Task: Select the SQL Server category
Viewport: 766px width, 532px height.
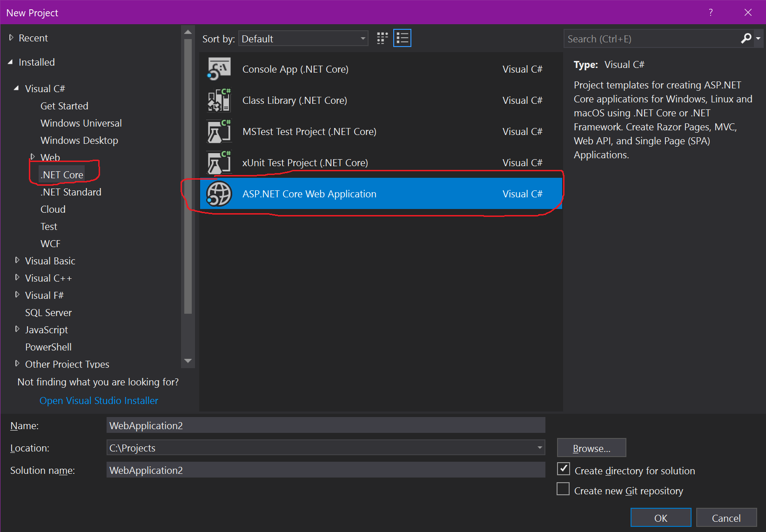Action: (48, 313)
